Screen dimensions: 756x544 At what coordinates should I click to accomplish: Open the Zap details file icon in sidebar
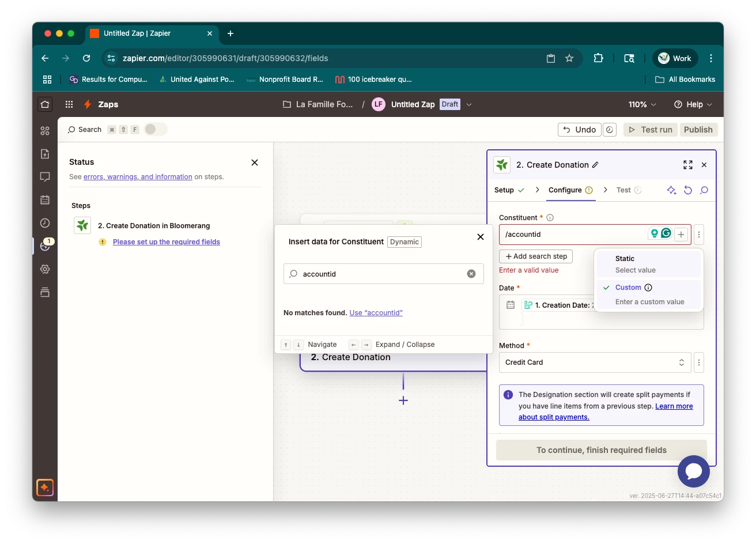[x=45, y=154]
